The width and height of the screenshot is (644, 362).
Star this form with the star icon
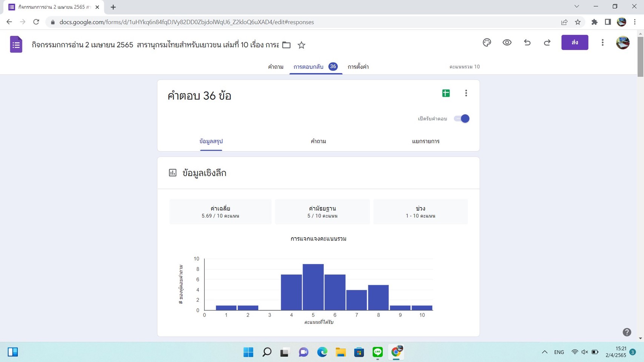tap(301, 45)
